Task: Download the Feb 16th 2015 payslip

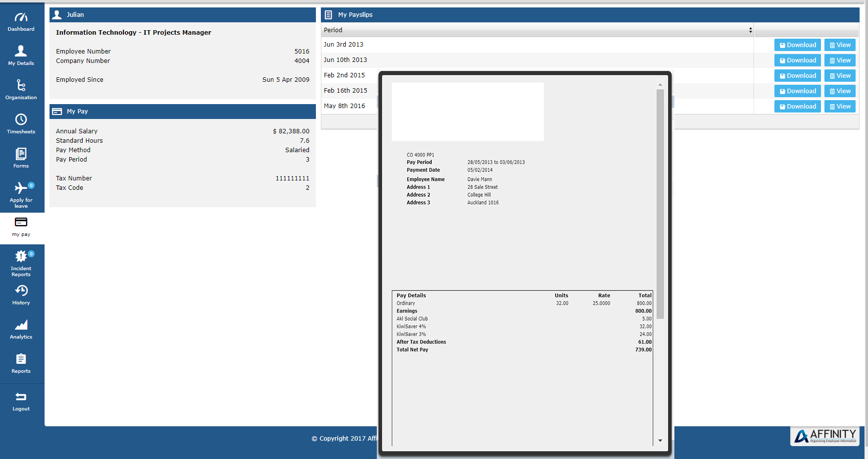Action: pyautogui.click(x=798, y=91)
